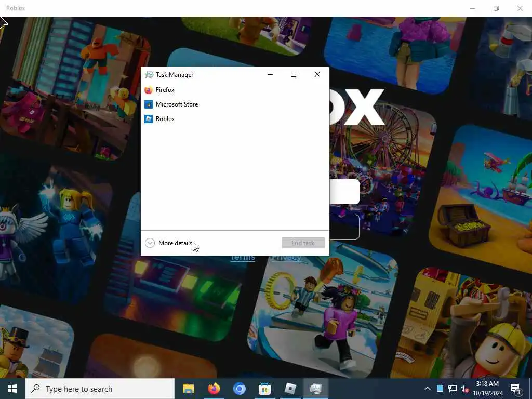Image resolution: width=532 pixels, height=399 pixels.
Task: Select the Roblox row text
Action: 165,119
